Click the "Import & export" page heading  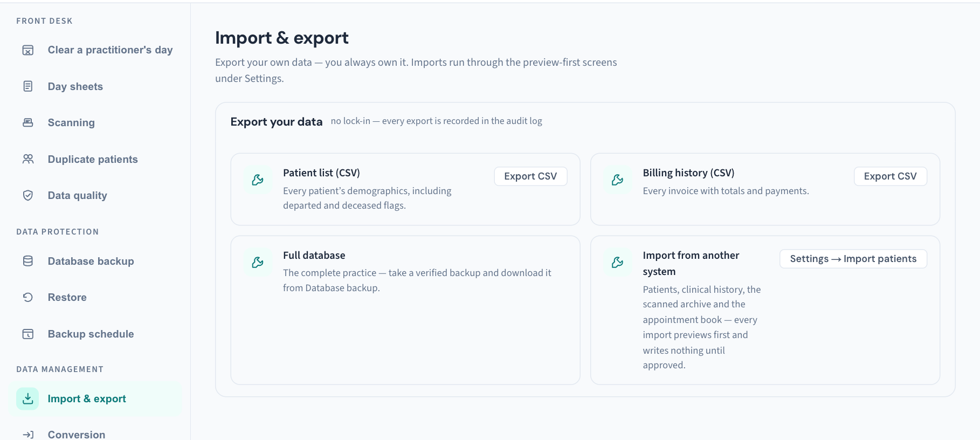[x=282, y=38]
